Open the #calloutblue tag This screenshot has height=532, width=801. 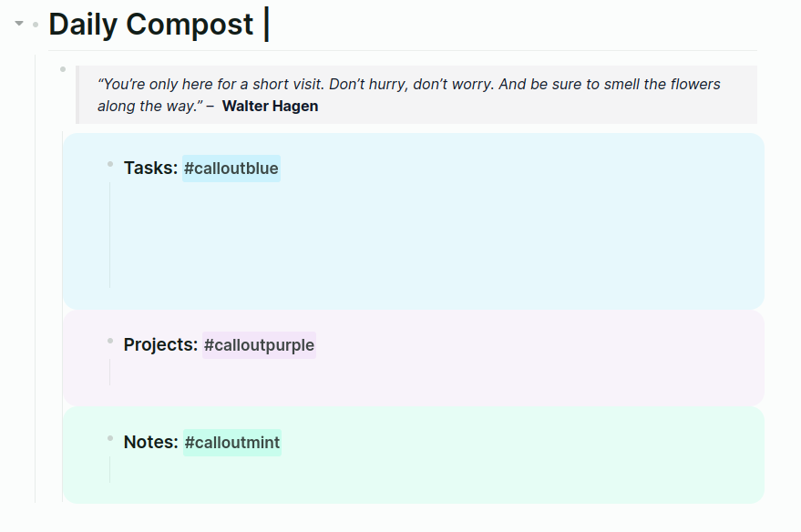[231, 169]
